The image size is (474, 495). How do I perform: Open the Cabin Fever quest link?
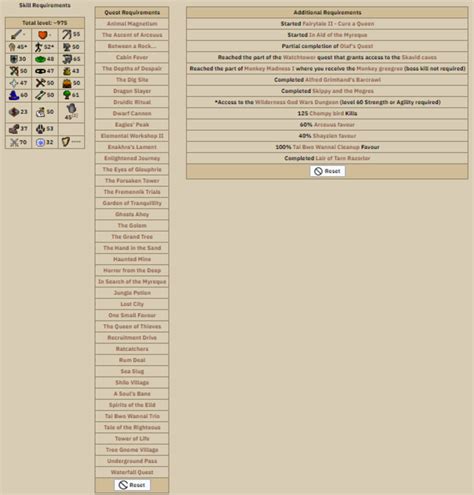[132, 57]
